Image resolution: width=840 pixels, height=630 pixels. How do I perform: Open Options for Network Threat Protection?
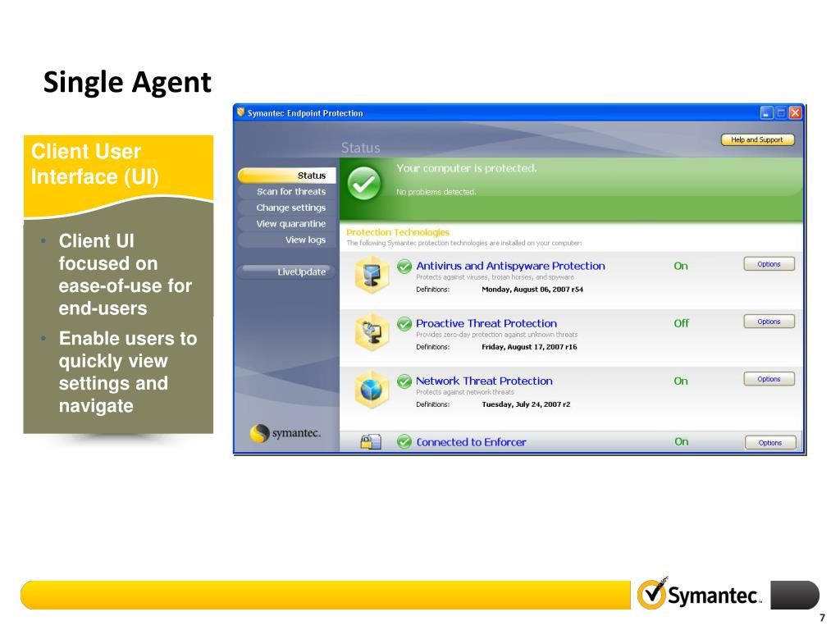[769, 379]
